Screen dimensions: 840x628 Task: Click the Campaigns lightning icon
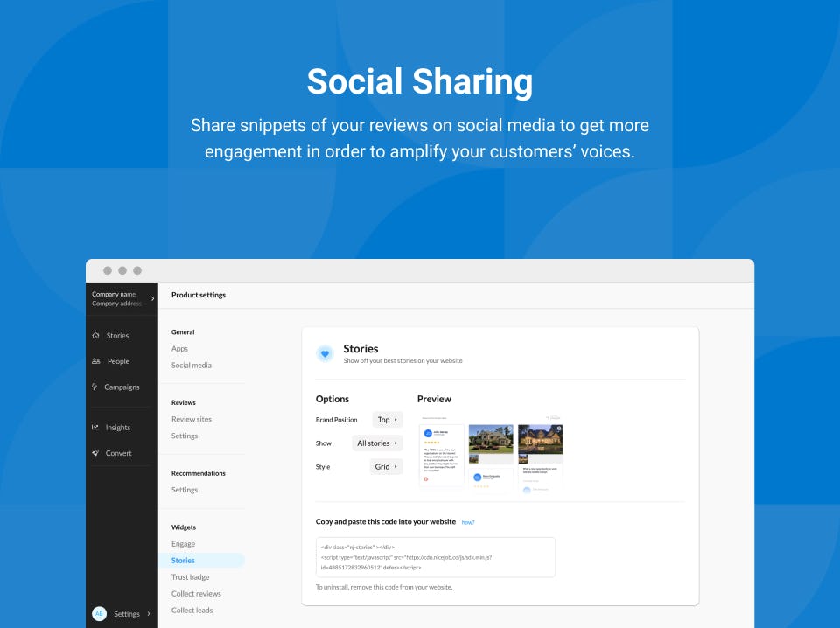pos(94,387)
